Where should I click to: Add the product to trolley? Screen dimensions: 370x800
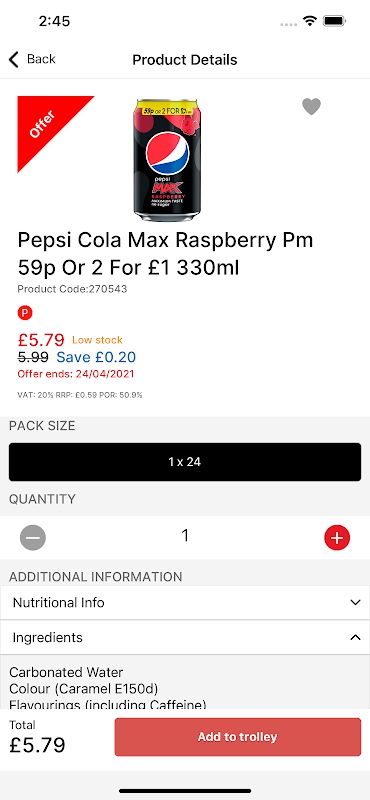click(237, 737)
